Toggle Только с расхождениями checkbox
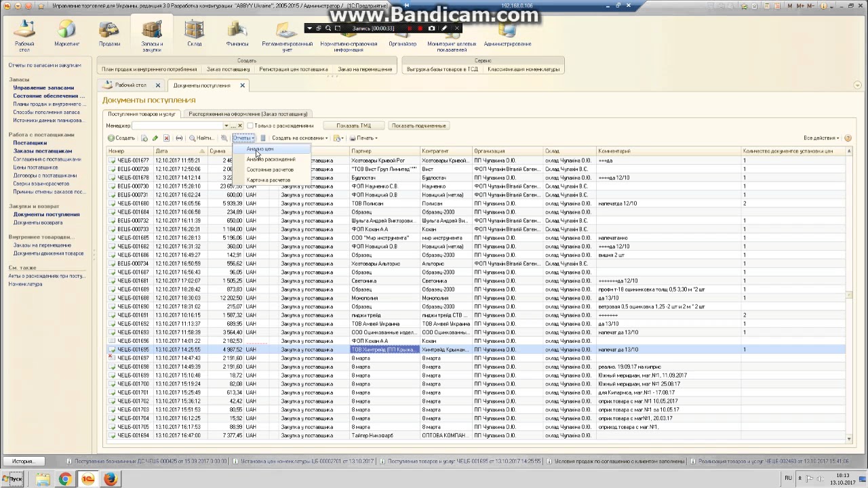Screen dimensions: 868x488 [x=250, y=126]
